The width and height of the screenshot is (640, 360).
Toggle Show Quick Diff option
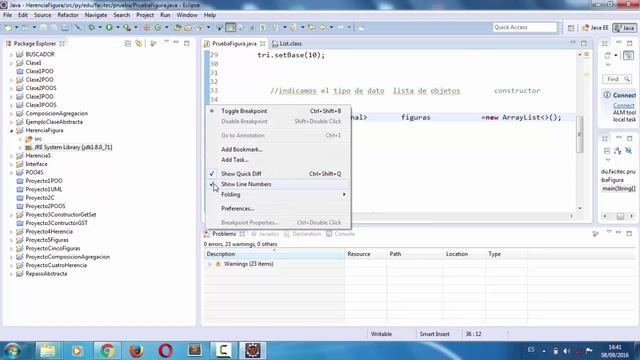coord(241,174)
